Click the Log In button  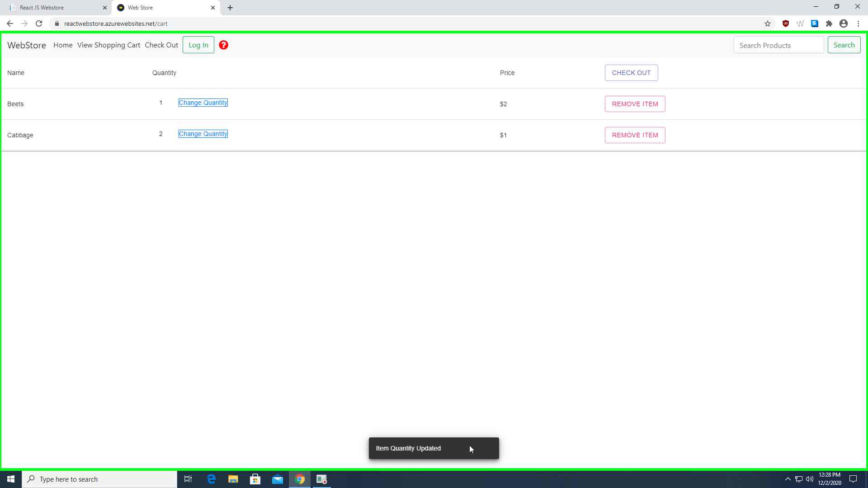click(198, 45)
